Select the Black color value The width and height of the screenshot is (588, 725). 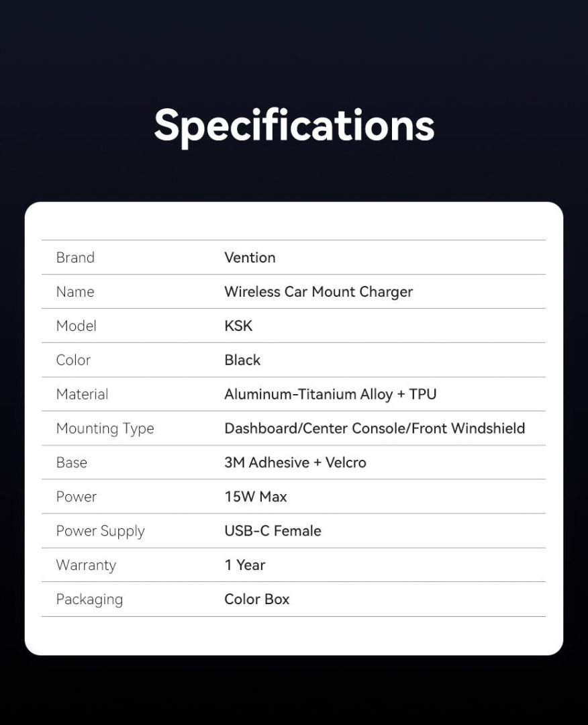pos(242,360)
